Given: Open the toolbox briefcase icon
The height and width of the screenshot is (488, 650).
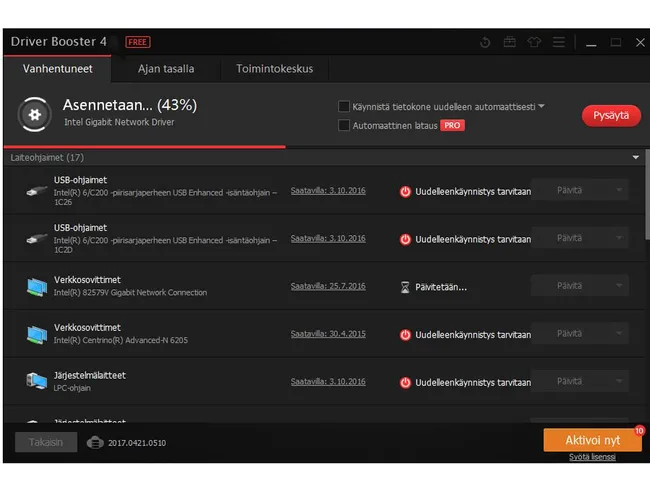Looking at the screenshot, I should (510, 42).
